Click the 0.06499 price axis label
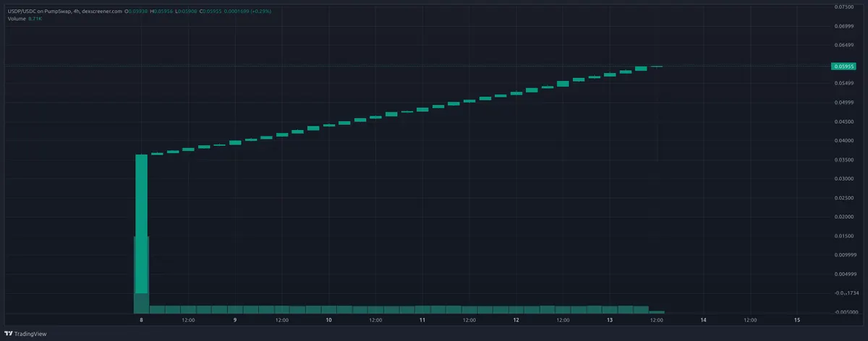 [844, 45]
